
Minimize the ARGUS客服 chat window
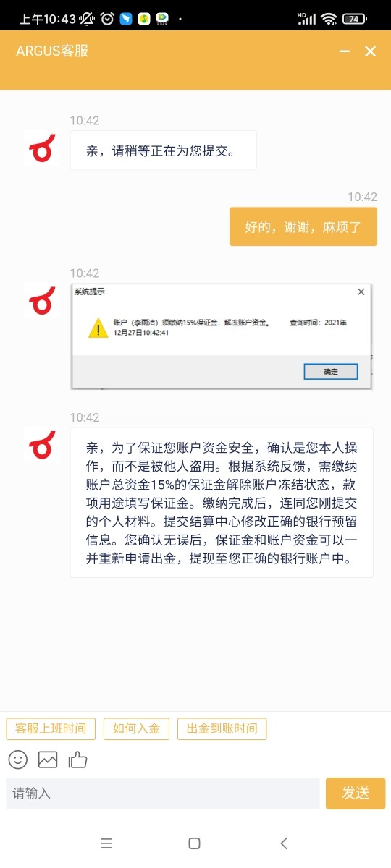pyautogui.click(x=345, y=51)
